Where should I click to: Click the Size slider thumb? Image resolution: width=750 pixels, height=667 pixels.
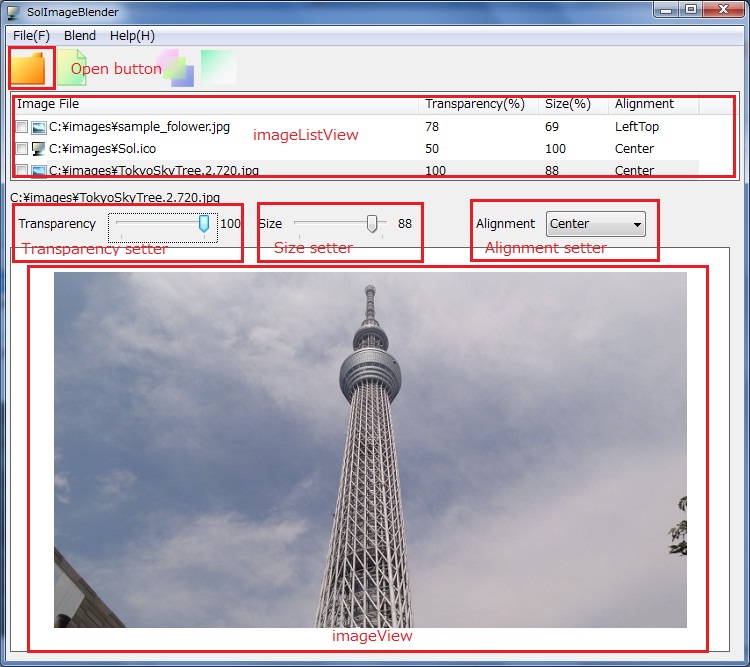click(x=372, y=223)
